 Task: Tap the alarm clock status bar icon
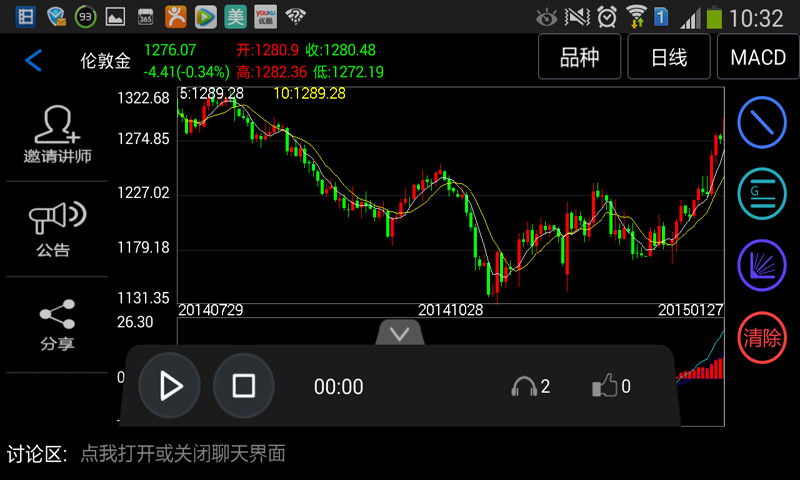[607, 17]
